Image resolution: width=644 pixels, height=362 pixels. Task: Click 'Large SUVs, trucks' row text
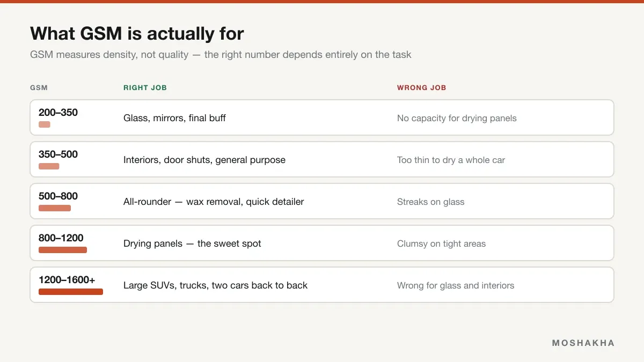pyautogui.click(x=215, y=285)
